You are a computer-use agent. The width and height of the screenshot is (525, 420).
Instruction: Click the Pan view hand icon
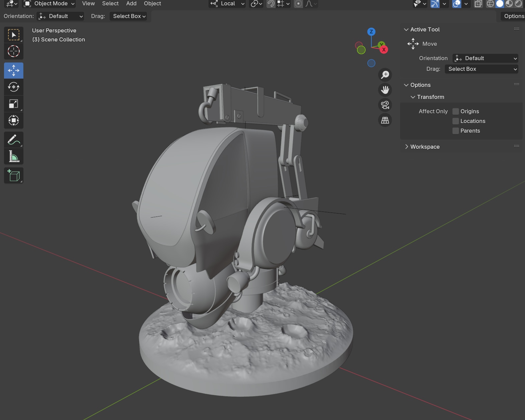click(x=385, y=90)
